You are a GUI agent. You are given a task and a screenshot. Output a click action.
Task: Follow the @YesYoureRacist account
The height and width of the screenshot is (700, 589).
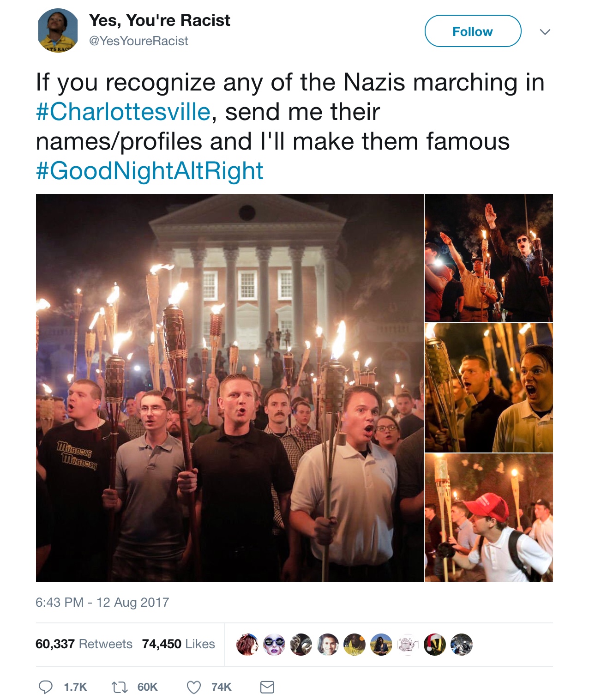click(473, 31)
